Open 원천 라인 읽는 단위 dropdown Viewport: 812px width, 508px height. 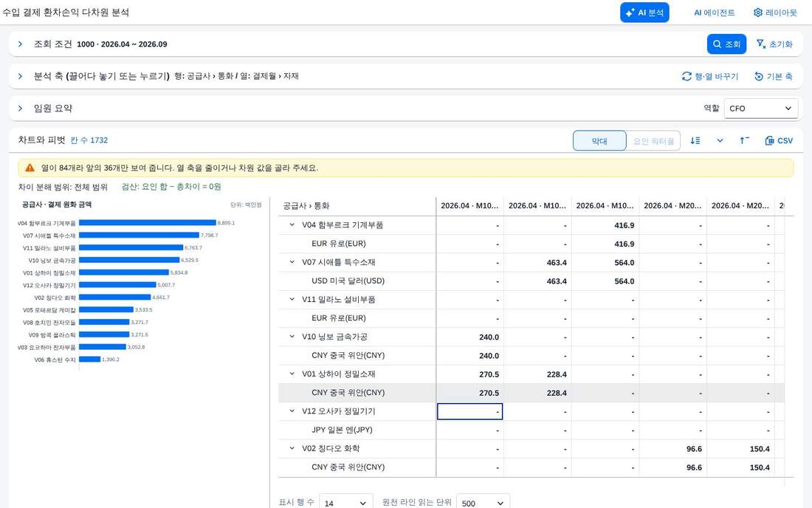[483, 503]
